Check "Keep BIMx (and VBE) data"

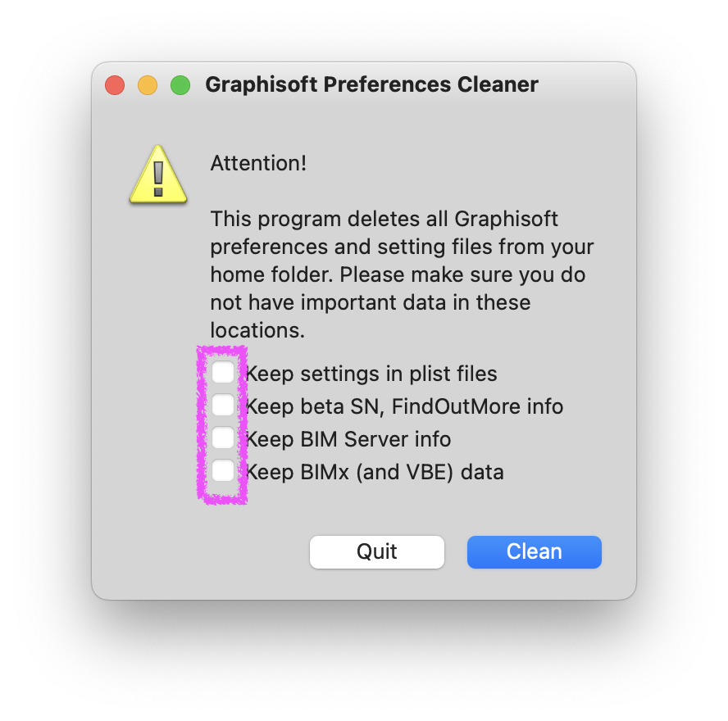(x=222, y=470)
